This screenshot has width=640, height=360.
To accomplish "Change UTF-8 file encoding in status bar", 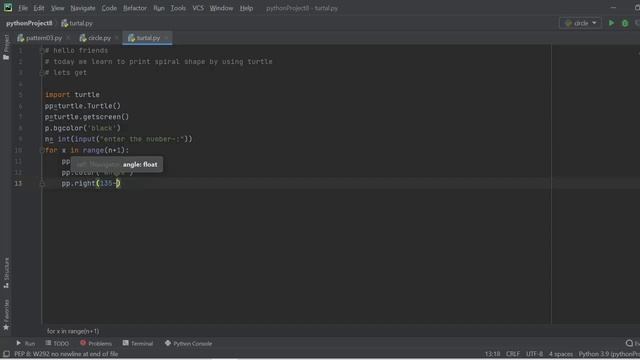I will point(534,354).
